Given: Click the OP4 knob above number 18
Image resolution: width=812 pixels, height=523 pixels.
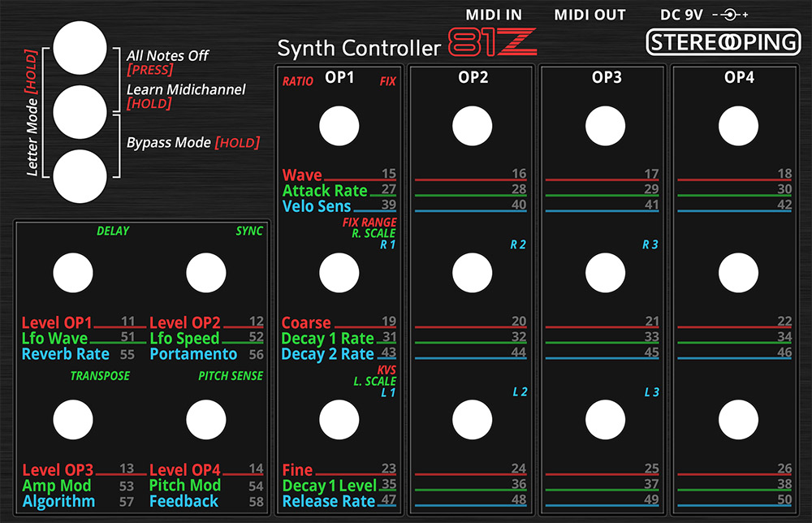Looking at the screenshot, I should click(738, 126).
